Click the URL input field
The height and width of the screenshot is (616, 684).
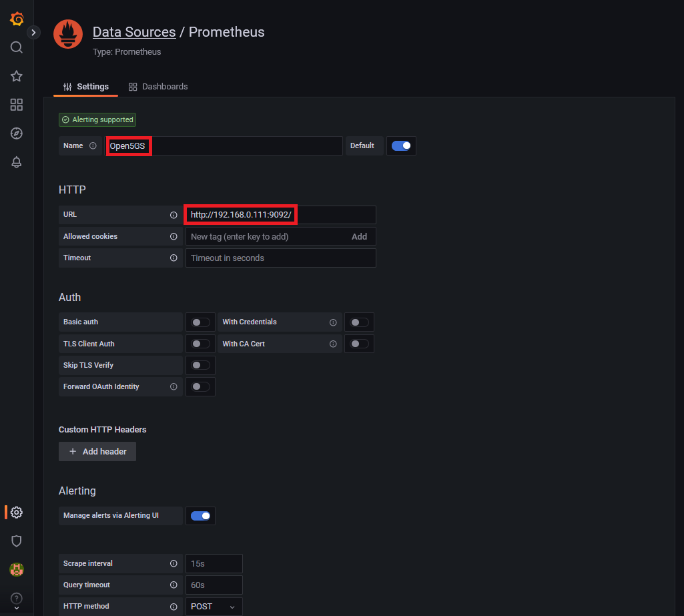(x=280, y=215)
